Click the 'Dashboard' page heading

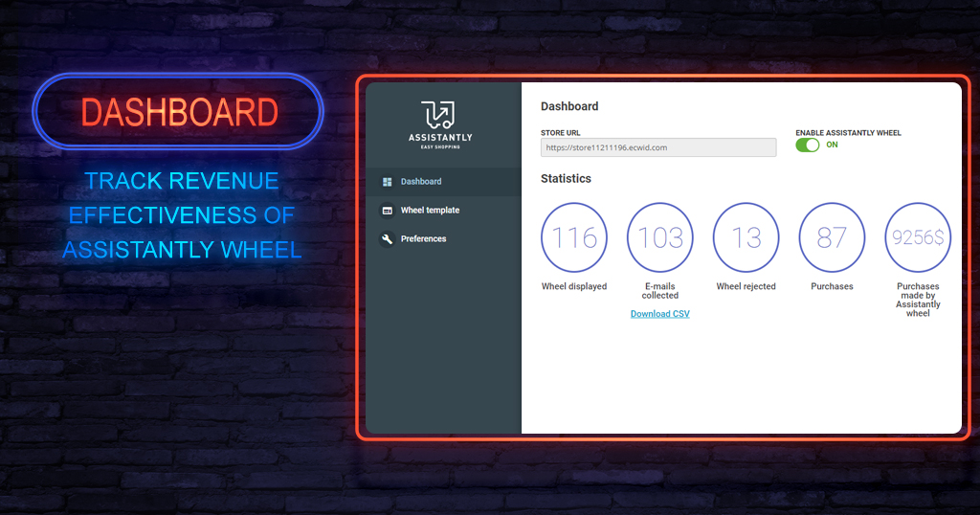[569, 106]
